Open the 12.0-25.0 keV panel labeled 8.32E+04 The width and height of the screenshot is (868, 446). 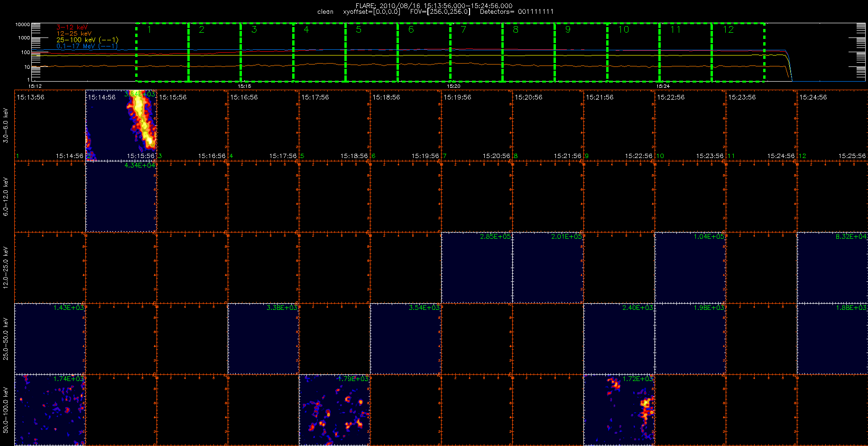coord(832,268)
